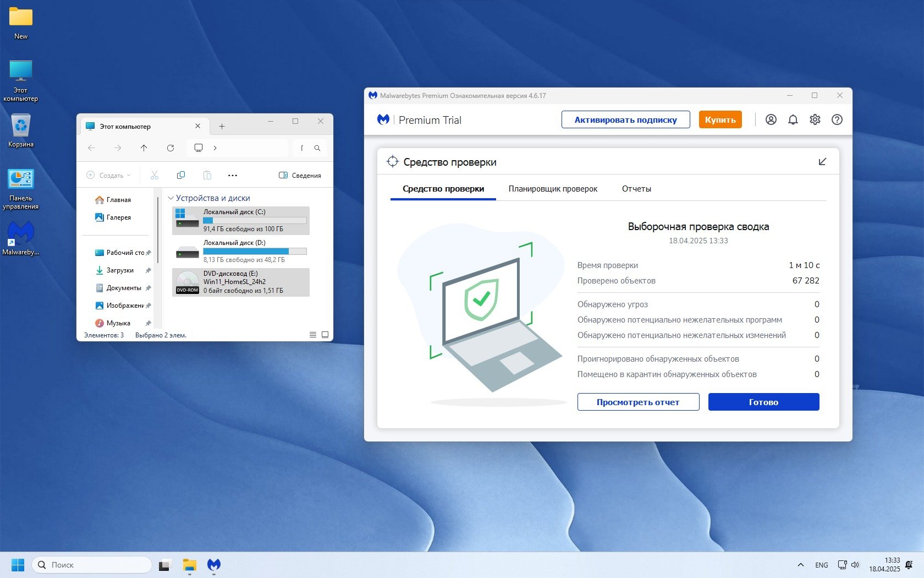Open the Explorer more options ellipsis
The height and width of the screenshot is (578, 924).
tap(233, 175)
